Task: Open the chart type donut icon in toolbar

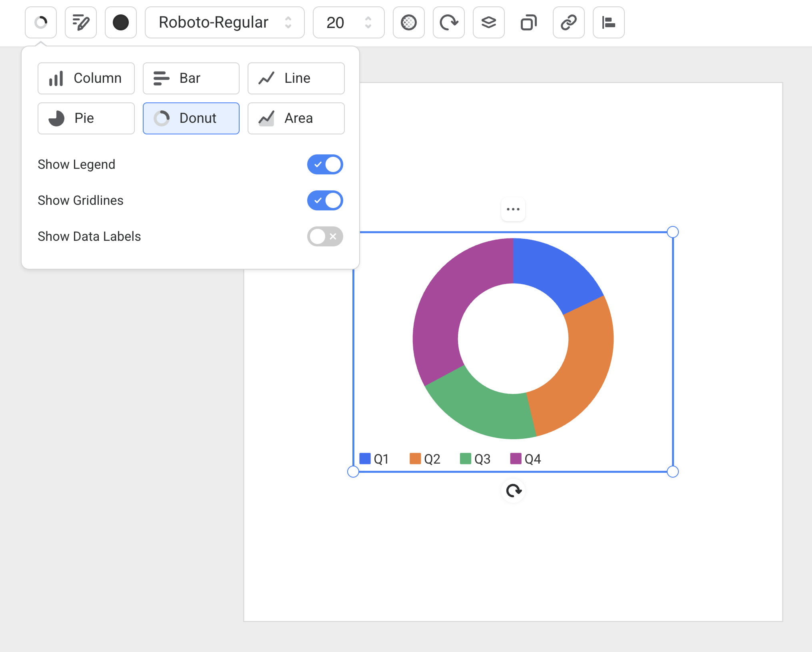Action: click(x=41, y=22)
